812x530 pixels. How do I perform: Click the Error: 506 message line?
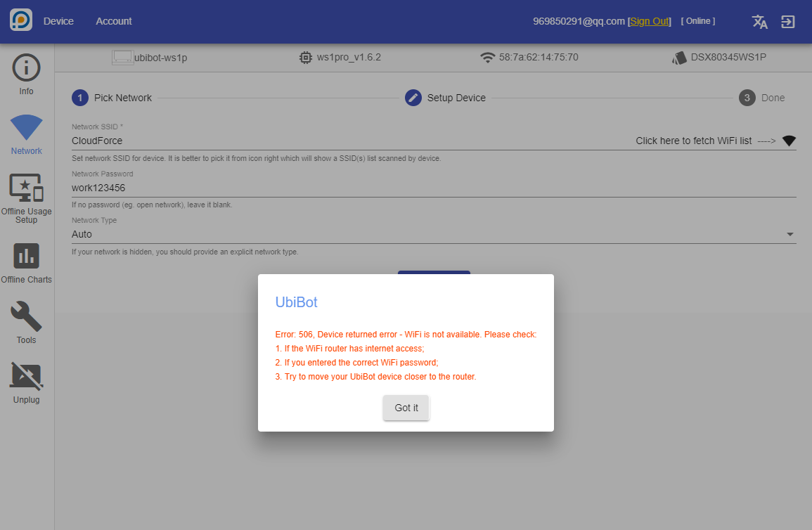pos(406,335)
